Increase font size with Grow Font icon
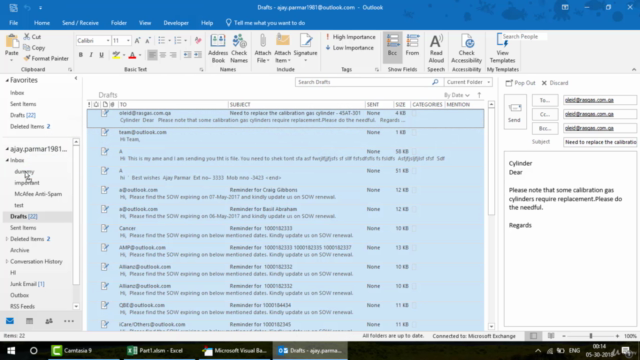Screen dimensions: 640x360 138,40
